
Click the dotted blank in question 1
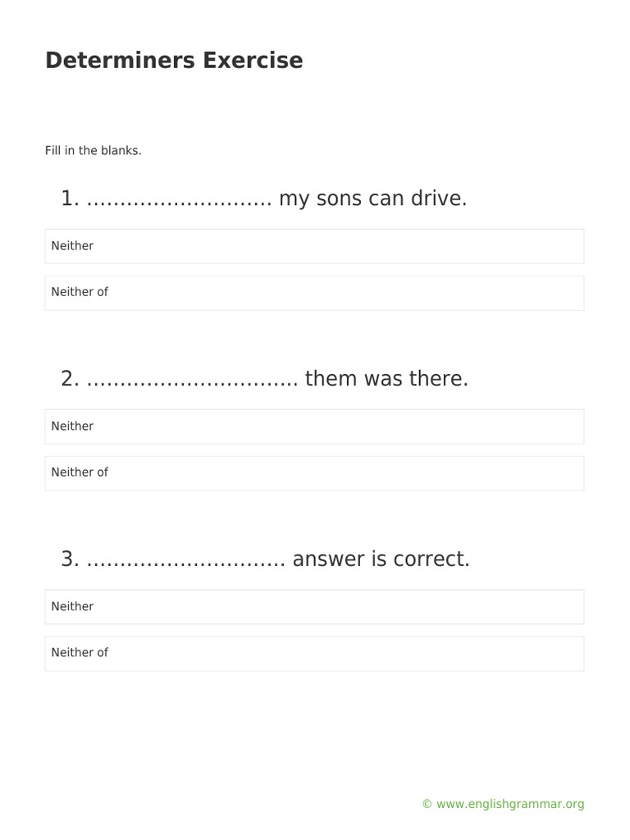pos(179,199)
